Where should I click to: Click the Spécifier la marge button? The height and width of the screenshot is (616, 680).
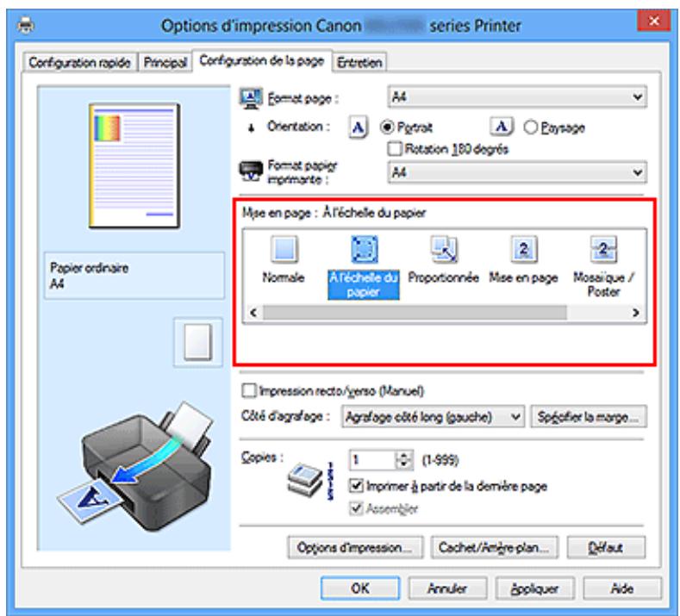(x=589, y=417)
